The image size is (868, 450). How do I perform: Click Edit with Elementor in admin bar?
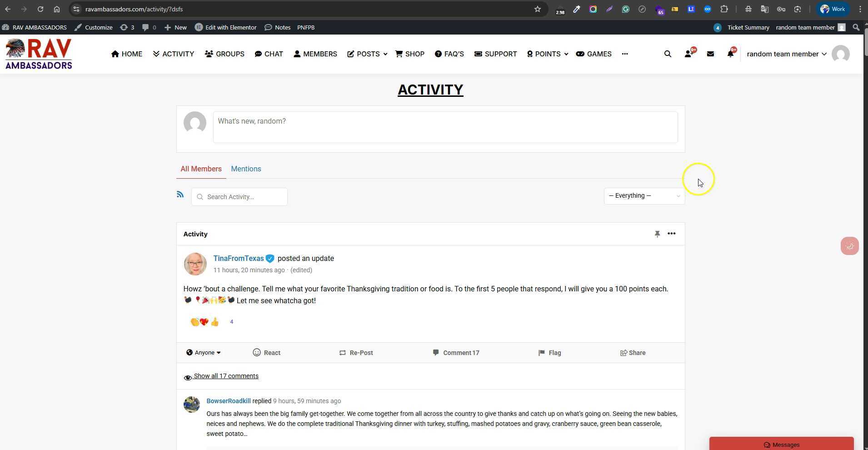pos(225,27)
